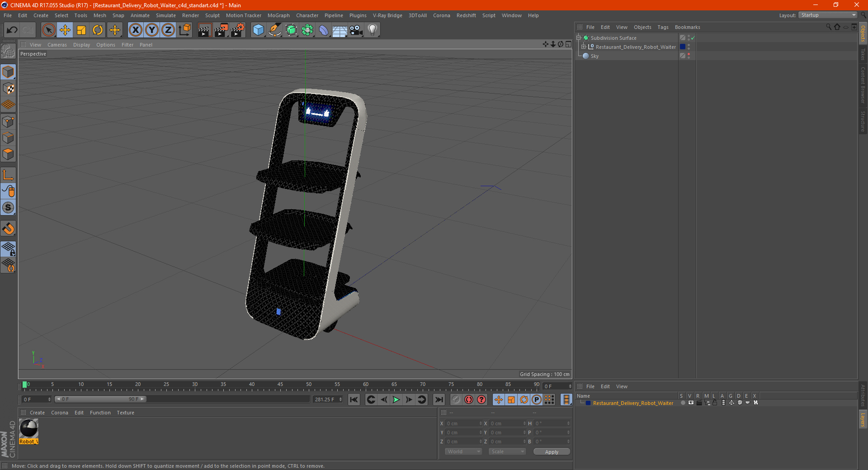Click the X position input field
This screenshot has height=470, width=868.
[x=463, y=423]
